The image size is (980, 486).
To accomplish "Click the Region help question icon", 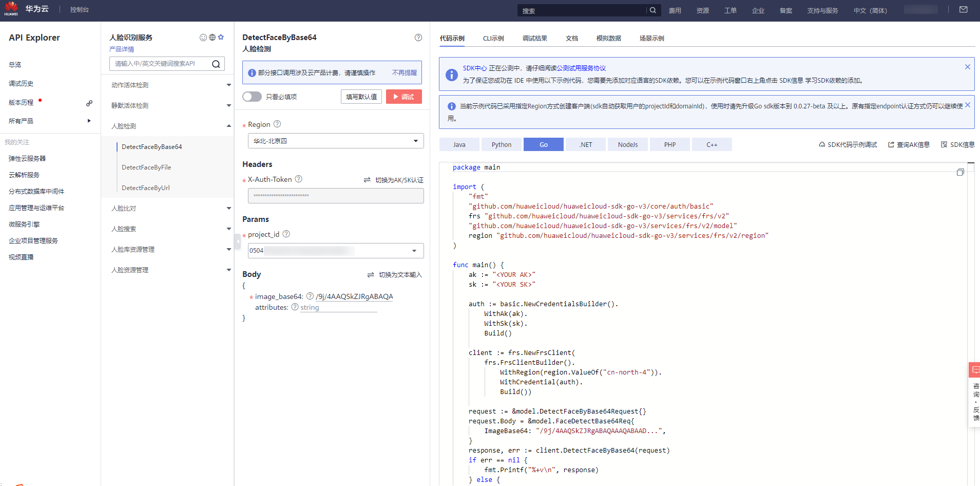I will 277,124.
